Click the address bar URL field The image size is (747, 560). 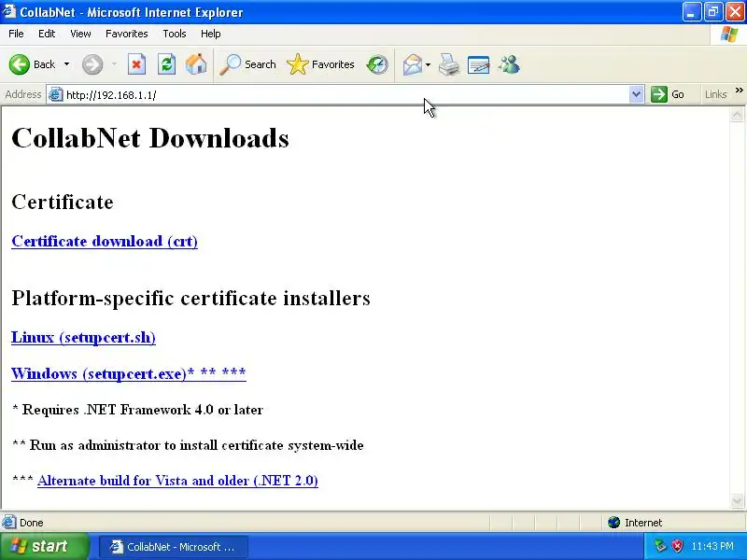click(x=345, y=95)
